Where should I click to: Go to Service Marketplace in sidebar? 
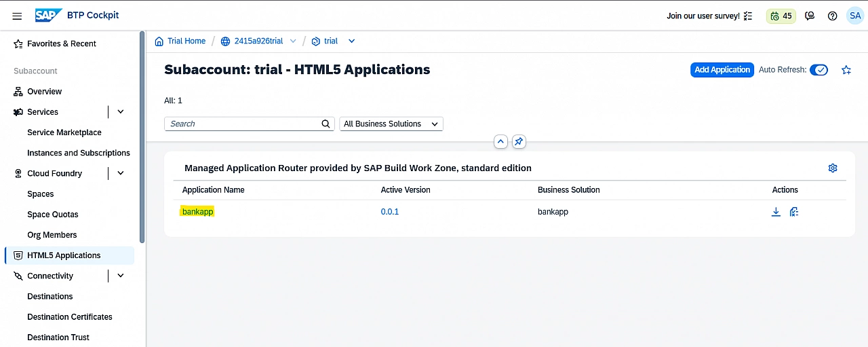click(64, 132)
